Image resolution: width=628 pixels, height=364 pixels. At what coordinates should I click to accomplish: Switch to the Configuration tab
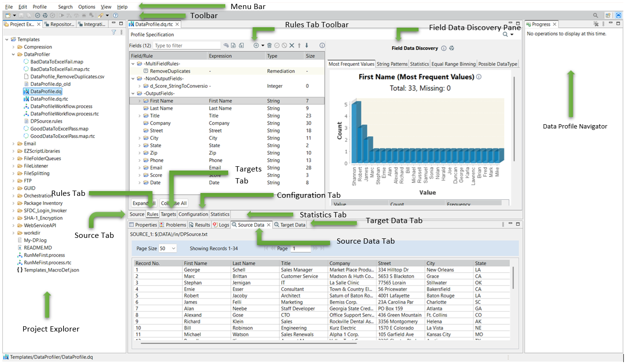click(x=193, y=214)
